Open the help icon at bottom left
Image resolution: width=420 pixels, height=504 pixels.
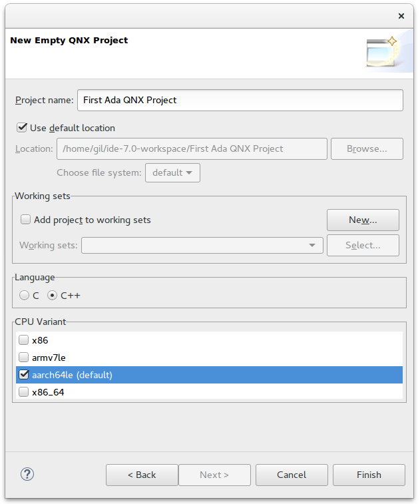click(x=27, y=474)
